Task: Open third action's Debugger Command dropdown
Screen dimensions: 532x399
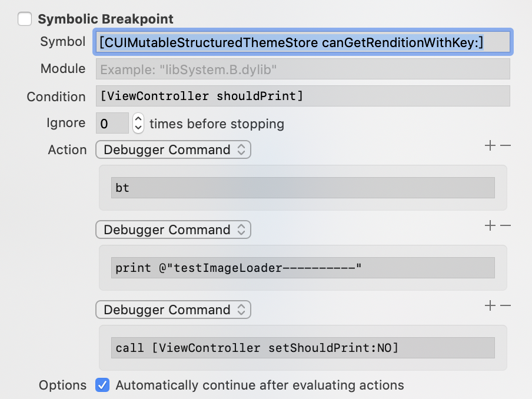Action: coord(173,310)
